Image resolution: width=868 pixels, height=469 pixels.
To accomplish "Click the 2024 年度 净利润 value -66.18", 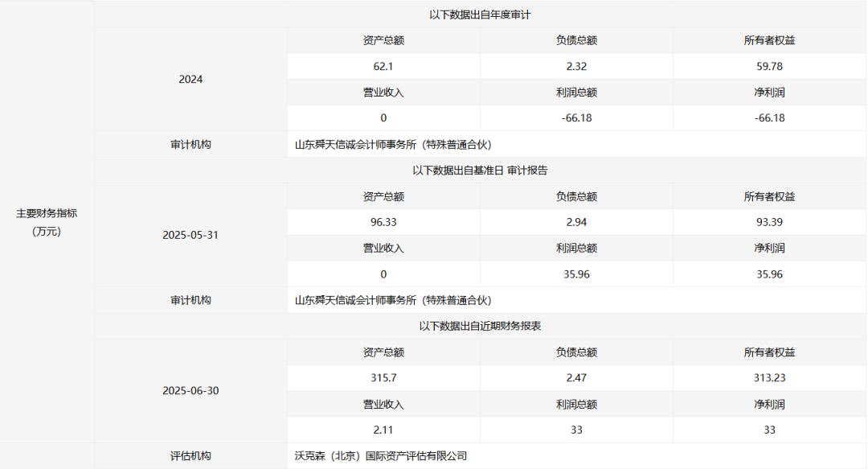I will coord(769,118).
